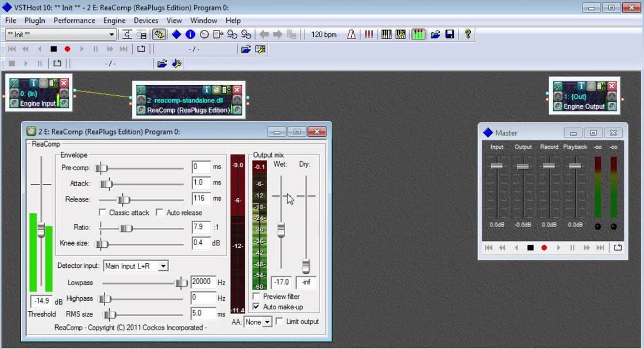Click the black stop button in the Master window
The height and width of the screenshot is (349, 644).
click(530, 248)
